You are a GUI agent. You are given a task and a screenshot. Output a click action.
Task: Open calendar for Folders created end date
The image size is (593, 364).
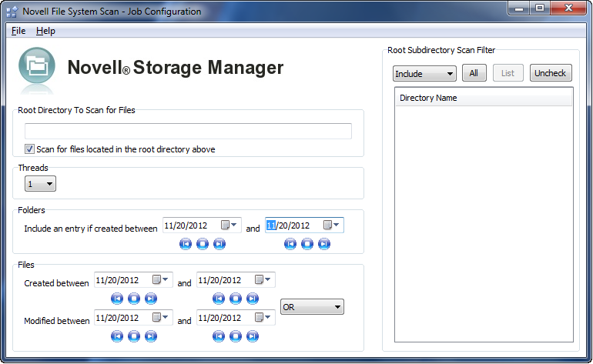click(x=331, y=225)
